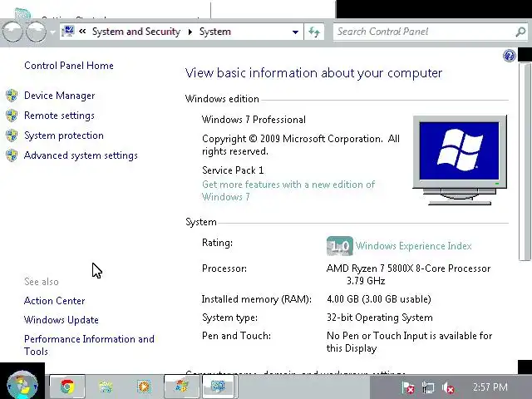Click the shield icon beside Device Manager
The height and width of the screenshot is (399, 532).
(12, 96)
